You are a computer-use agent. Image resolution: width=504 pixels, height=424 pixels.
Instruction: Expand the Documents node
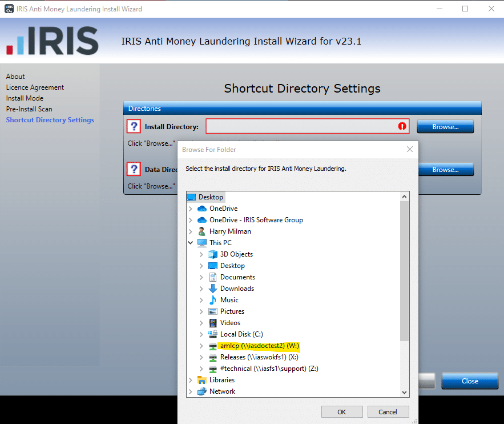click(201, 277)
